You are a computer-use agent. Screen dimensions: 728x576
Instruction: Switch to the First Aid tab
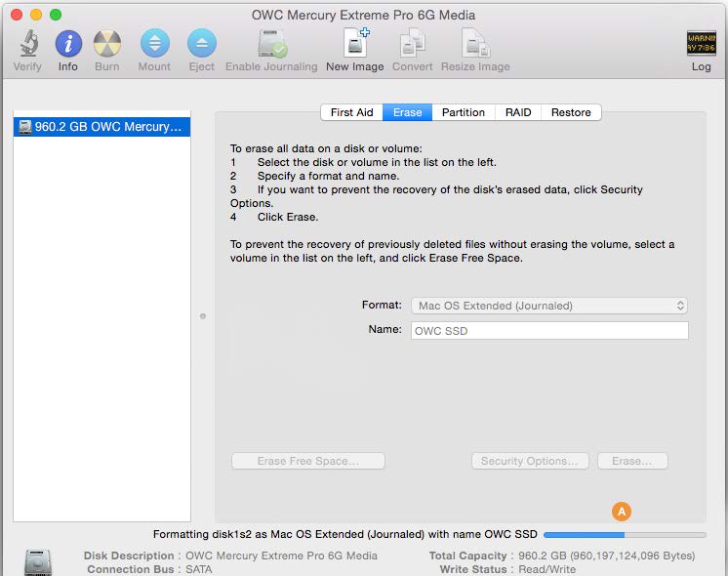(352, 112)
